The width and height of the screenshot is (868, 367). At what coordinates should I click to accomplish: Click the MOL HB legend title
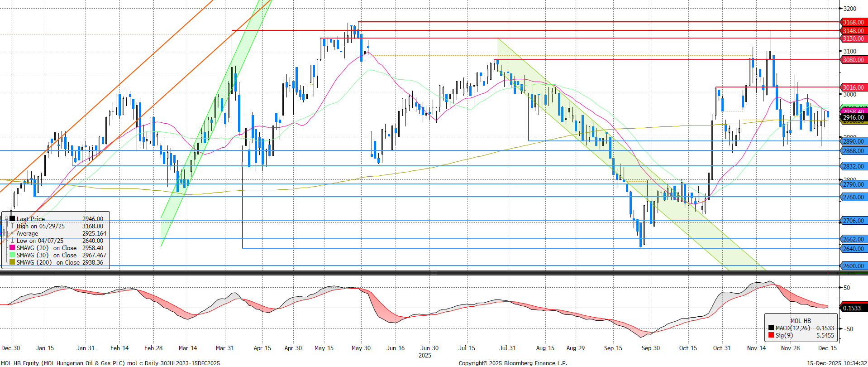click(x=801, y=321)
